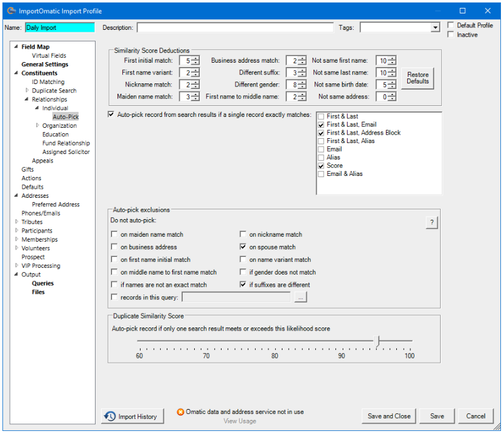The width and height of the screenshot is (504, 434).
Task: Maximize the Import Profile window
Action: pos(462,10)
